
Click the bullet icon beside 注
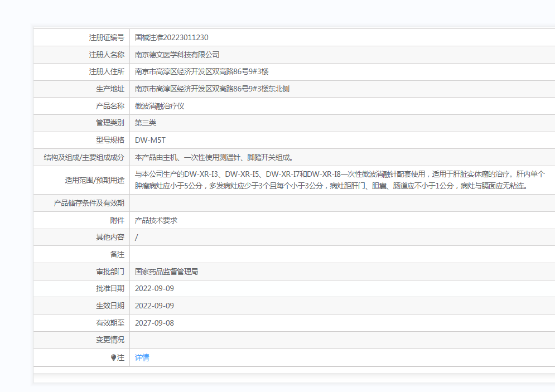[113, 357]
